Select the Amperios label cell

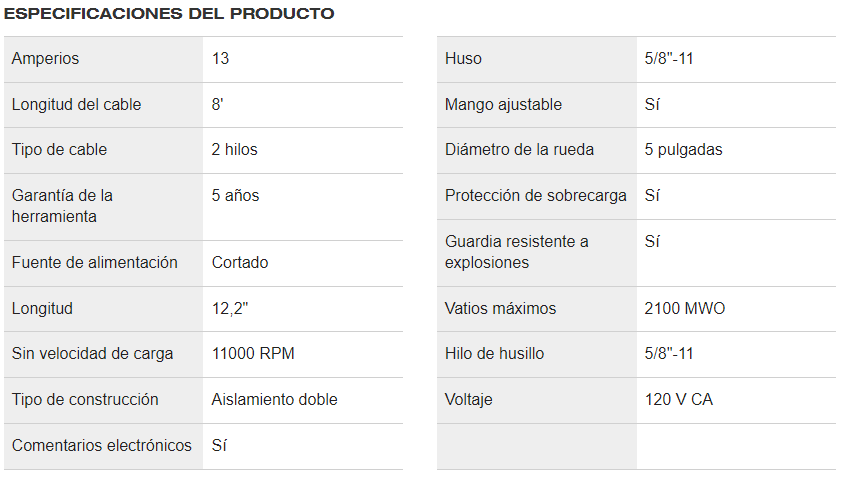click(46, 59)
